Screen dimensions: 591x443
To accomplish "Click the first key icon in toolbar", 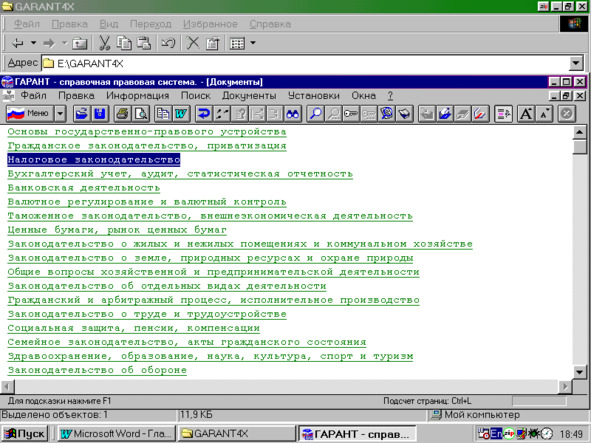I will point(351,113).
